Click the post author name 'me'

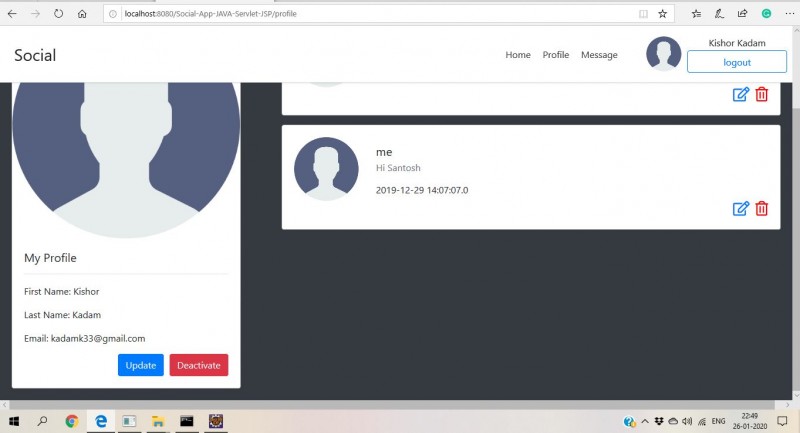pos(384,152)
